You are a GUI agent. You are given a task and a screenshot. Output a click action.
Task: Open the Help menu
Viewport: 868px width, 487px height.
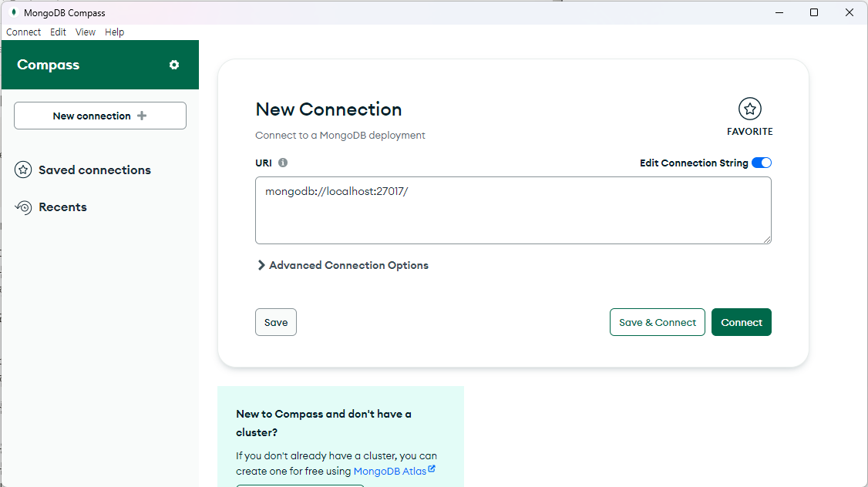tap(115, 32)
